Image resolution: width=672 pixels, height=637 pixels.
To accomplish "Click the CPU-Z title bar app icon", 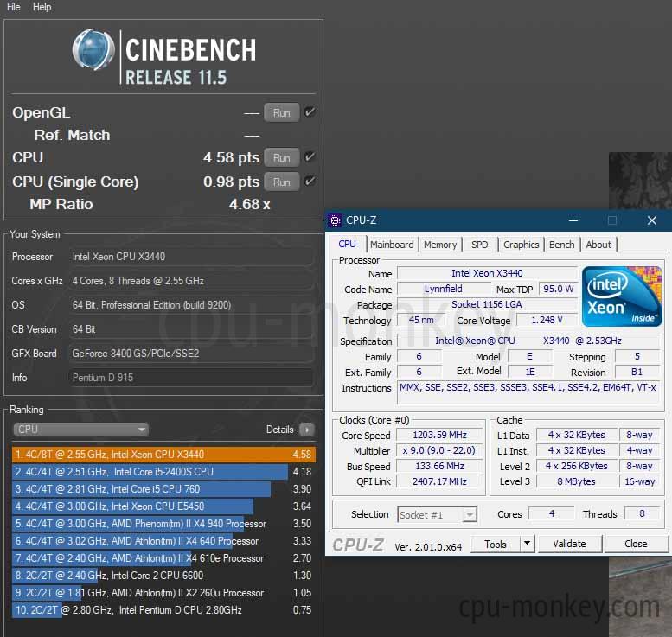I will (x=335, y=220).
